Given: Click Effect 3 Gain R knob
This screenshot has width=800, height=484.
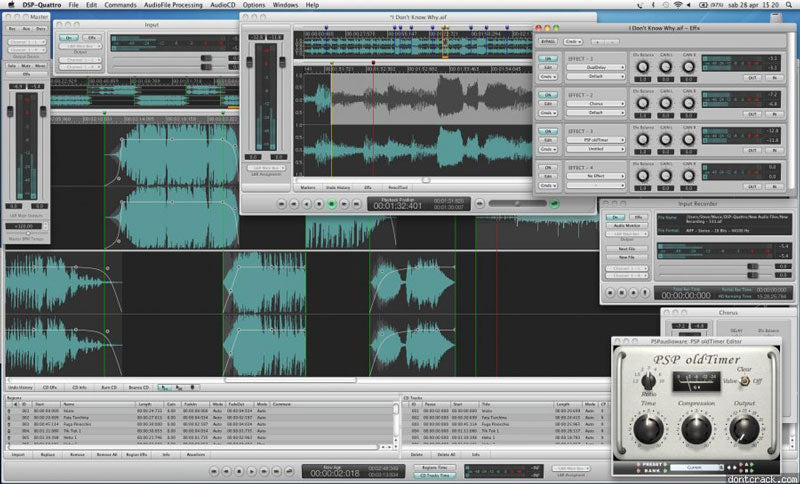Looking at the screenshot, I should [x=688, y=139].
